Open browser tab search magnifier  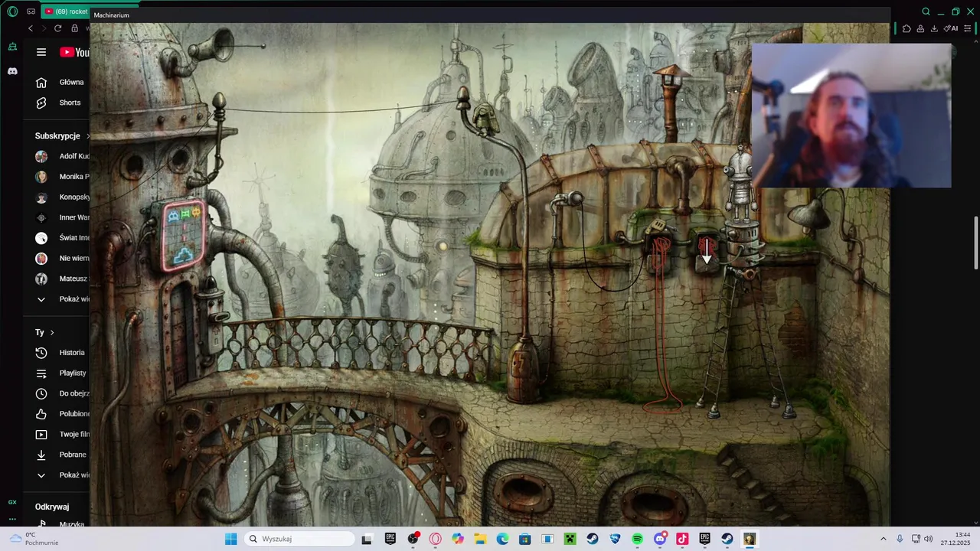tap(926, 11)
